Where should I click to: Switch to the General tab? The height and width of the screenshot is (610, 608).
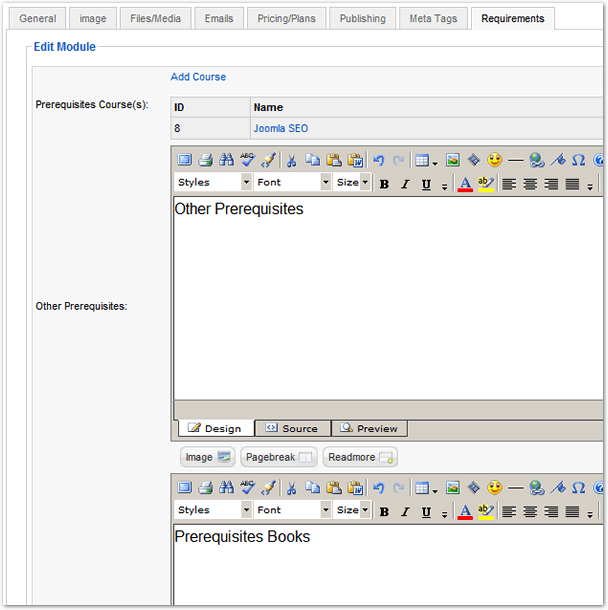(x=38, y=18)
